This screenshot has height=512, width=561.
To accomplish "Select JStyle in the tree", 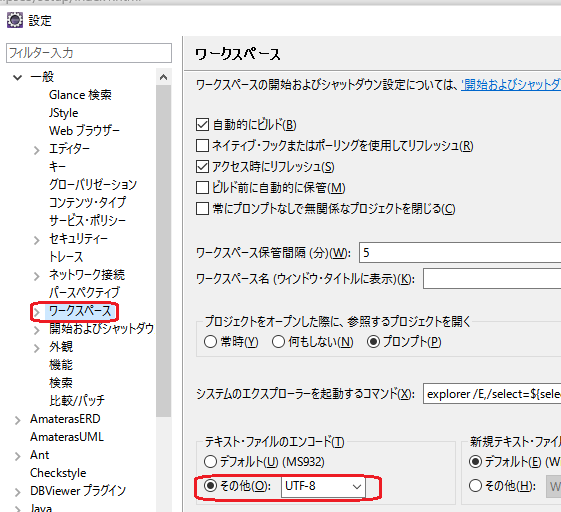I will (x=63, y=113).
